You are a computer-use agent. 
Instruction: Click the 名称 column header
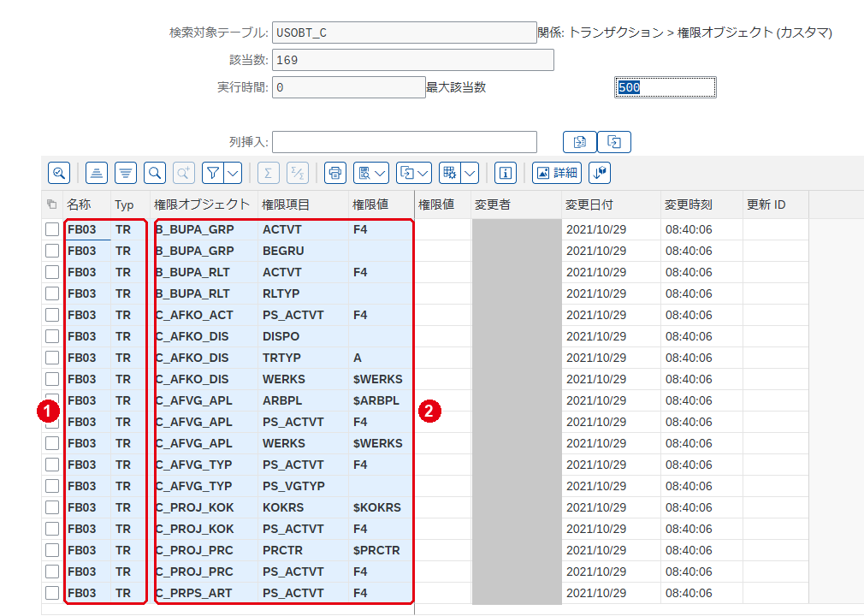(x=87, y=204)
